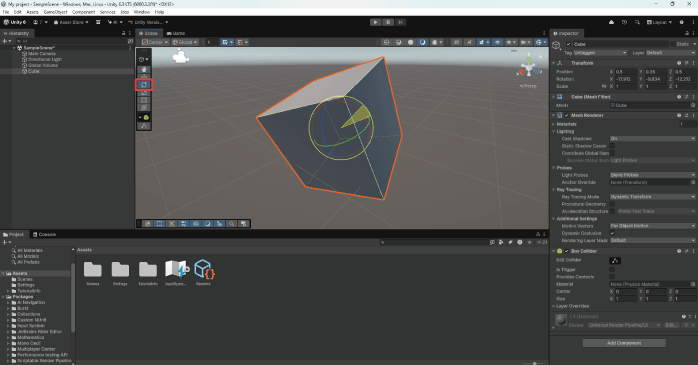The height and width of the screenshot is (365, 698).
Task: Click the snap increment icon
Action: 242,42
